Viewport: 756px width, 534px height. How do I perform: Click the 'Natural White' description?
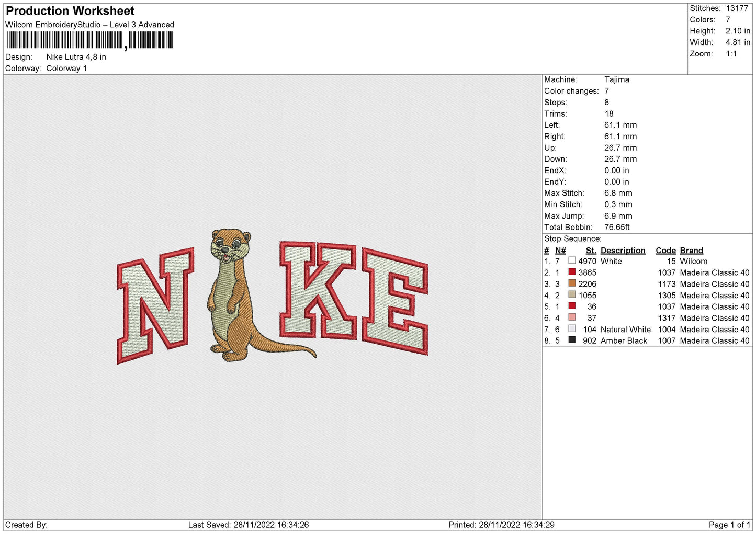pos(626,330)
